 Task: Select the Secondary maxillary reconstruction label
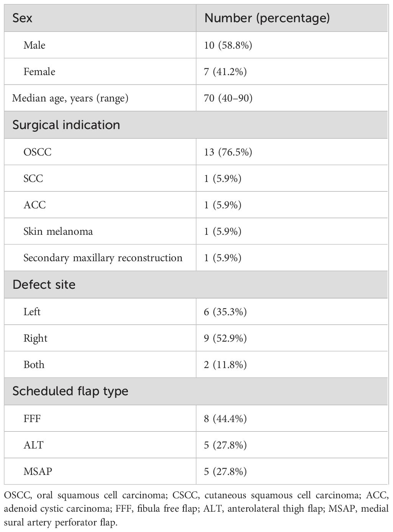point(103,258)
